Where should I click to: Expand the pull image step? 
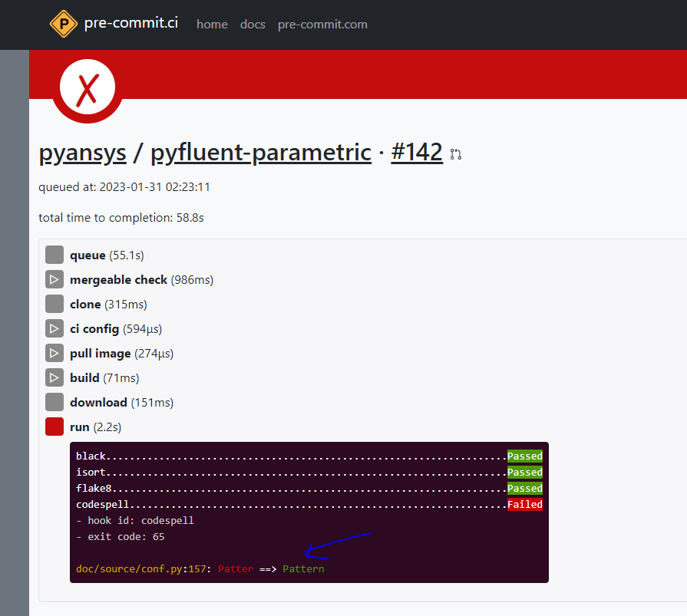tap(54, 353)
